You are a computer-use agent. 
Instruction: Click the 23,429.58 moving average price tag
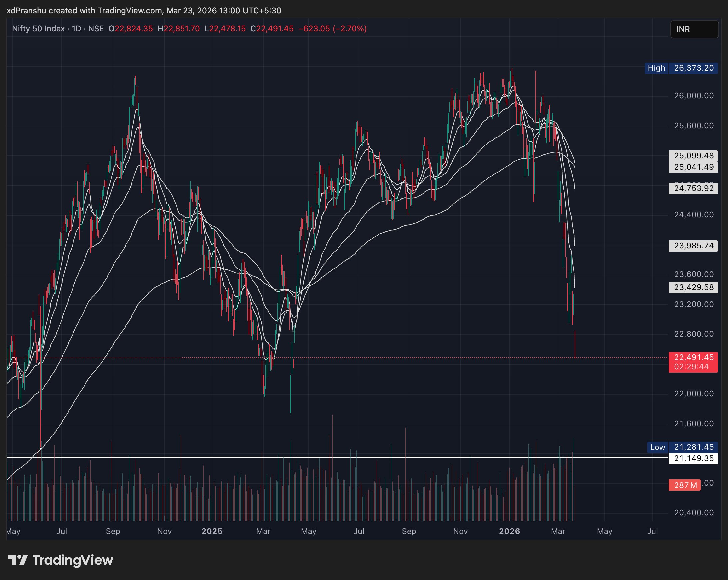[x=694, y=287]
